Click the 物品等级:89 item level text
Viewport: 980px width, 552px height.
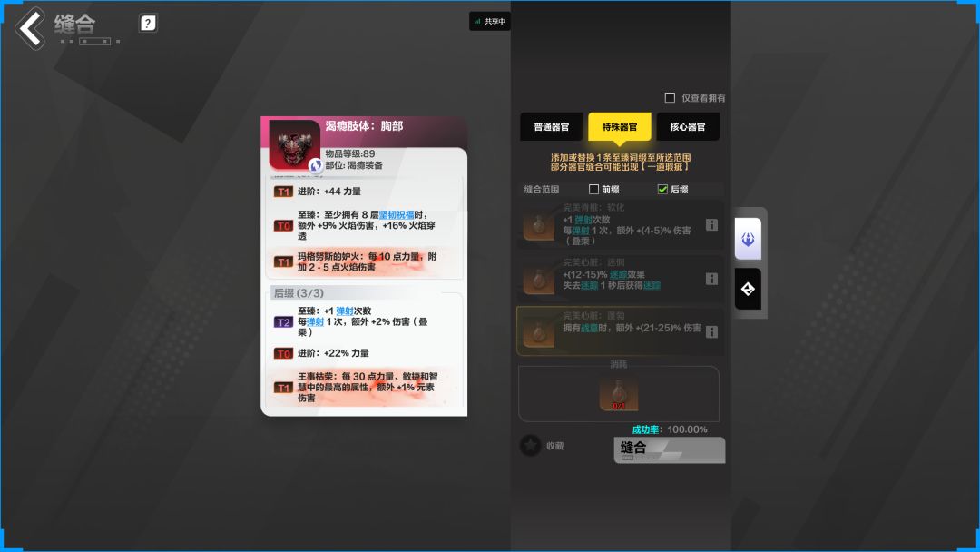(350, 153)
